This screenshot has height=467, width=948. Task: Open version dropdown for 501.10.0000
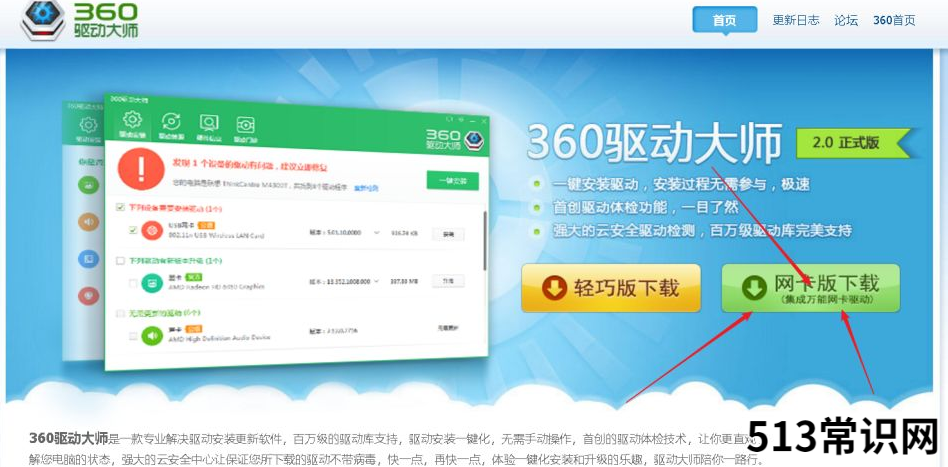(x=377, y=233)
